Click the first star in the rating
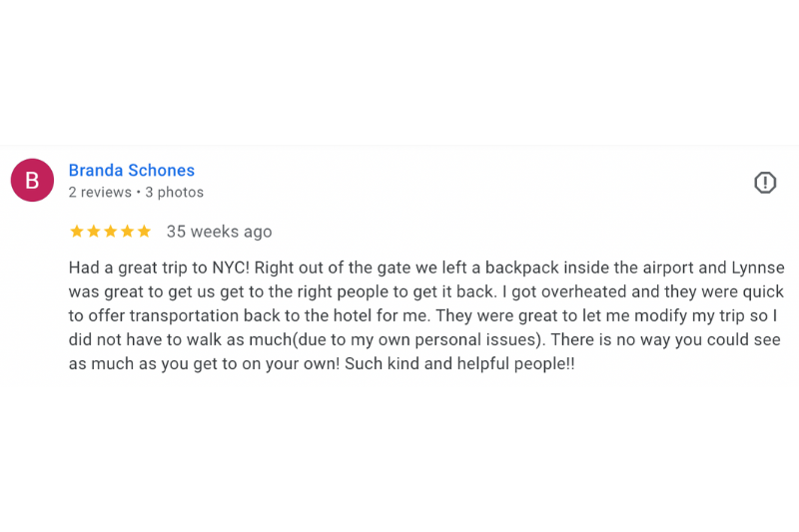The width and height of the screenshot is (799, 532). coord(77,232)
